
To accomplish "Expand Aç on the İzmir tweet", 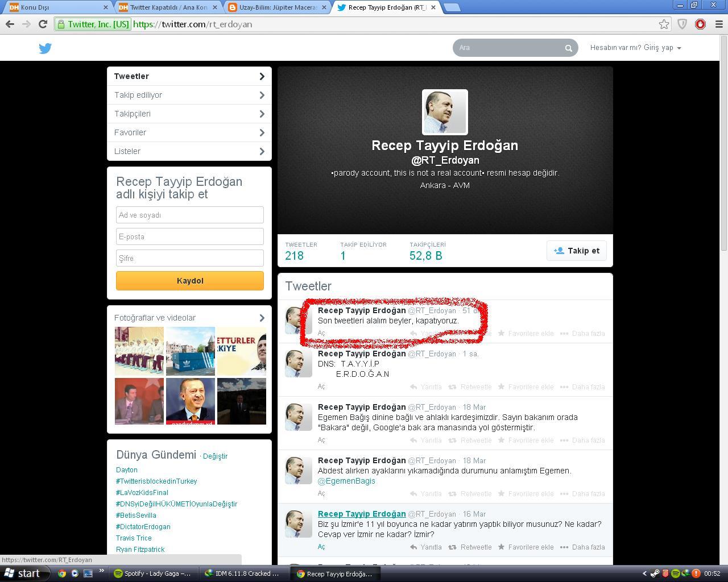I will [x=321, y=547].
